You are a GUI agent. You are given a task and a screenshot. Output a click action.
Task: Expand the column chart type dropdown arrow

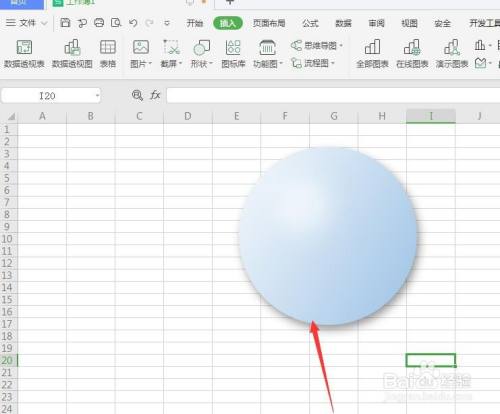(490, 45)
